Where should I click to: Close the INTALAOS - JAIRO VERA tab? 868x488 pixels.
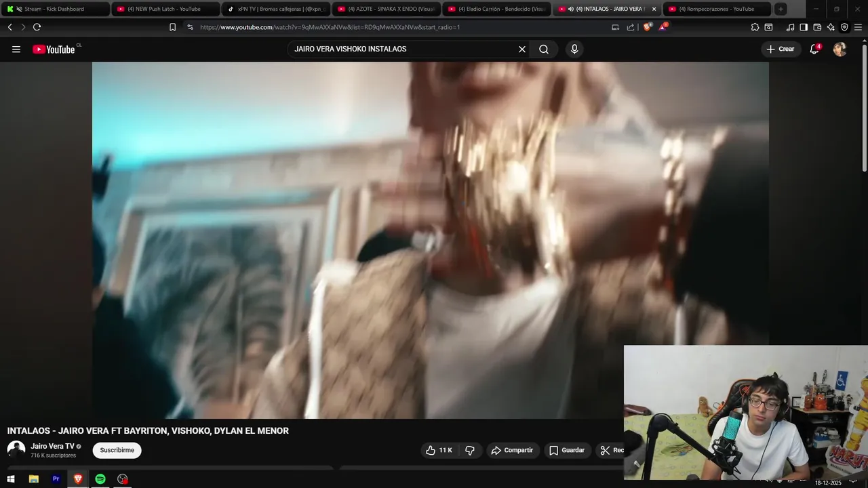point(654,9)
